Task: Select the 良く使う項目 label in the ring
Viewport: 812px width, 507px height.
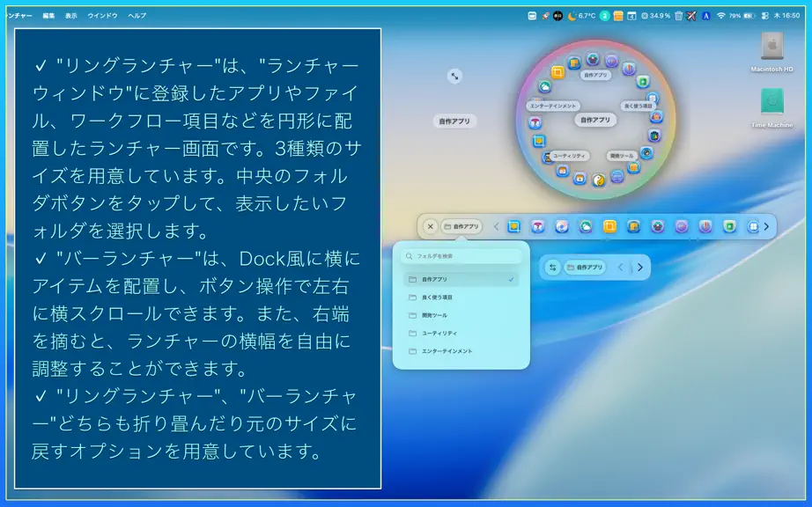Action: (x=638, y=106)
